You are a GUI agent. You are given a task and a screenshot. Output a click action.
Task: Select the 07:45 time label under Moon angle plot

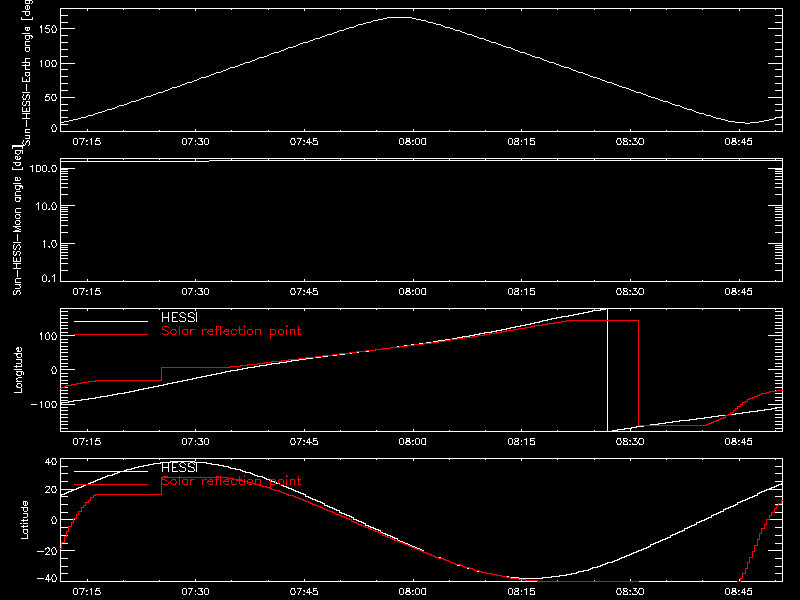point(304,292)
